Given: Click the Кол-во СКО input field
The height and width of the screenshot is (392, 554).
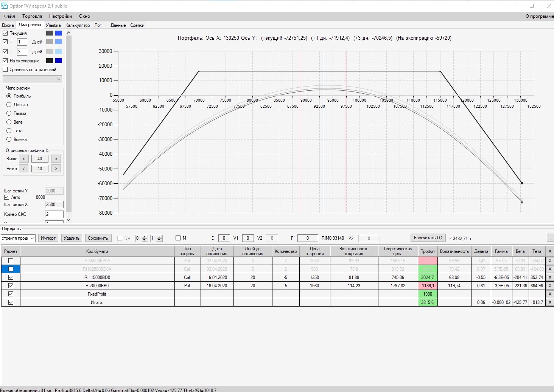Looking at the screenshot, I should click(x=54, y=214).
